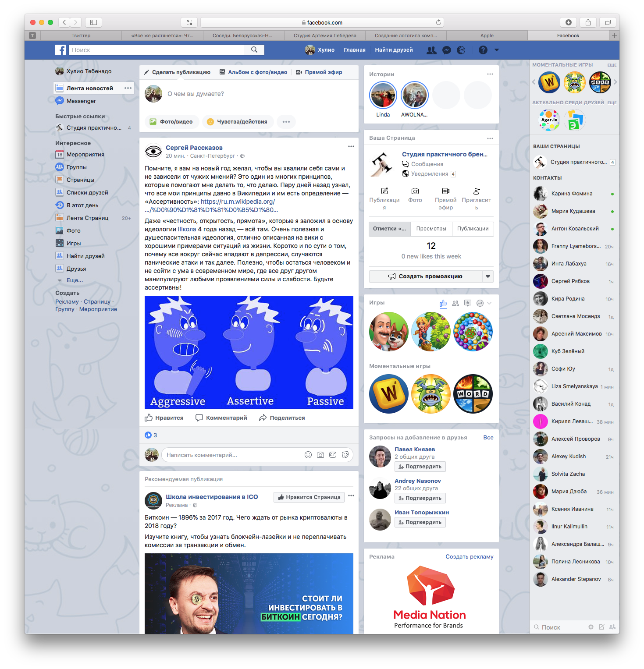The image size is (644, 669).
Task: Open Сергей Рассказов post options menu
Action: point(351,146)
